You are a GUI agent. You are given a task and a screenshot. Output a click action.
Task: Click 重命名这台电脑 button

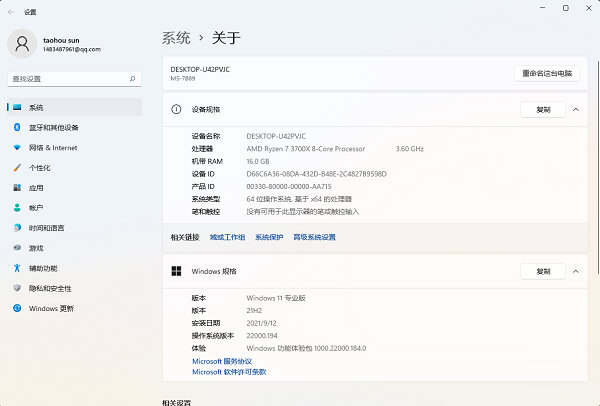click(547, 73)
